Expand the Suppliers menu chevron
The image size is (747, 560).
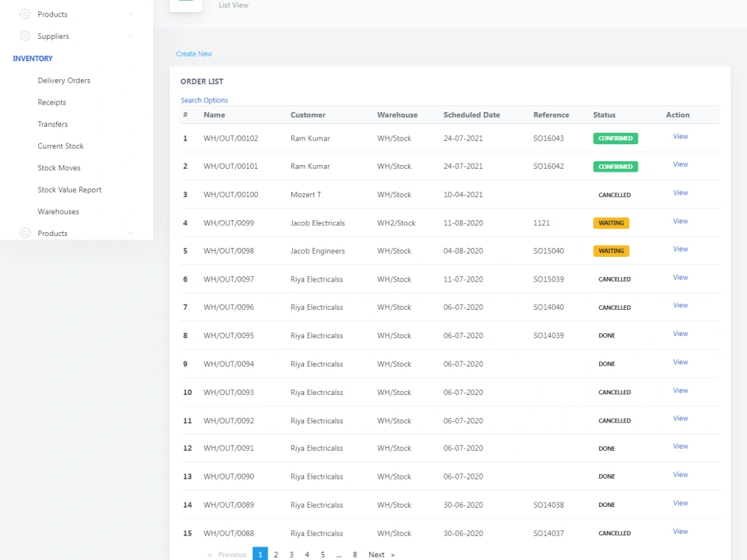click(131, 36)
